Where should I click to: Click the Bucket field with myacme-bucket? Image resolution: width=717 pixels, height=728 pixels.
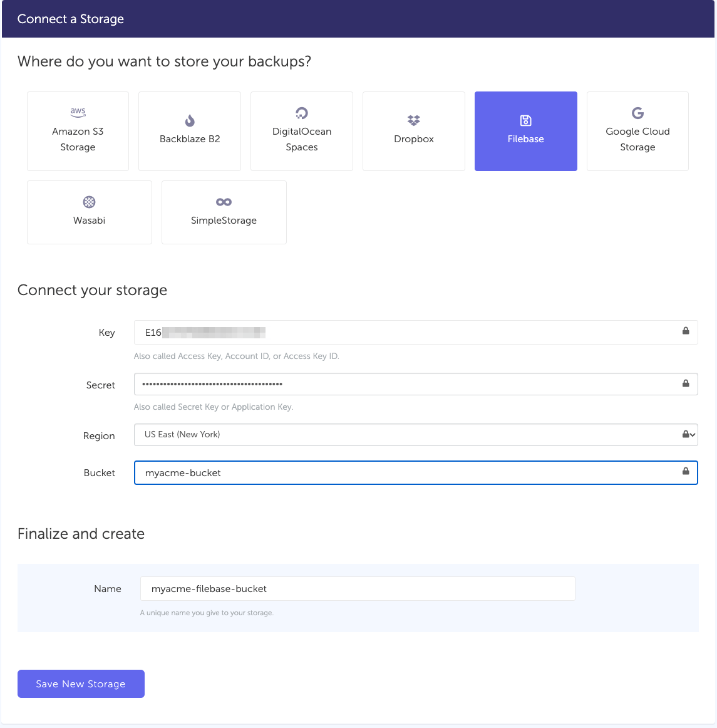pos(416,472)
